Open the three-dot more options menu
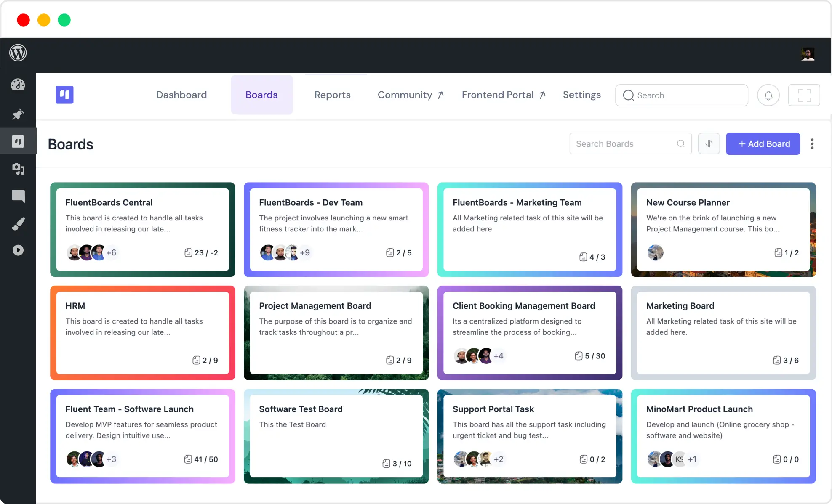 (x=812, y=144)
